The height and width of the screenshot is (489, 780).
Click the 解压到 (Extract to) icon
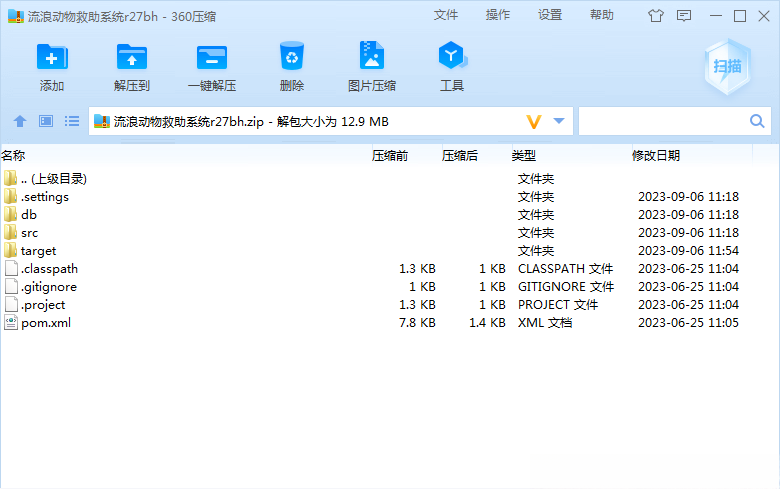(131, 57)
